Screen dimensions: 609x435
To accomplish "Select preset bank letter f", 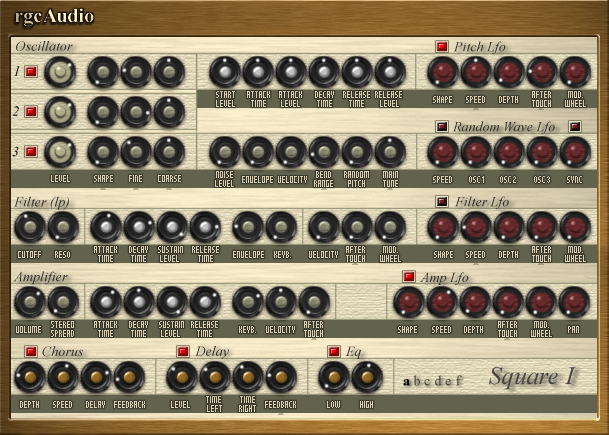I will coord(459,381).
